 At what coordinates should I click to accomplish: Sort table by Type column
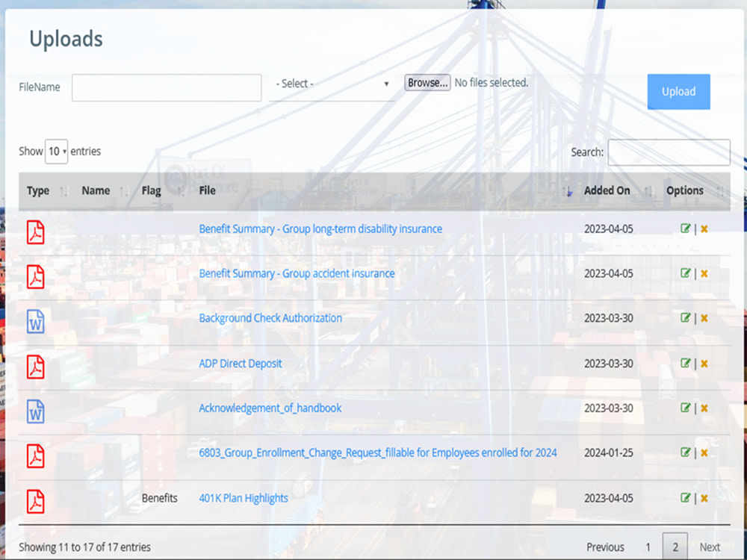(x=46, y=191)
